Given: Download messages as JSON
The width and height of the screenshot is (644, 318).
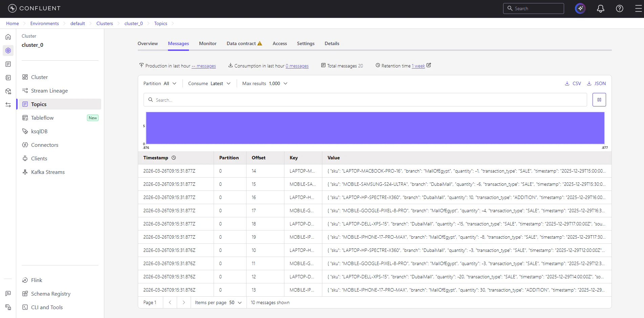Looking at the screenshot, I should tap(596, 83).
